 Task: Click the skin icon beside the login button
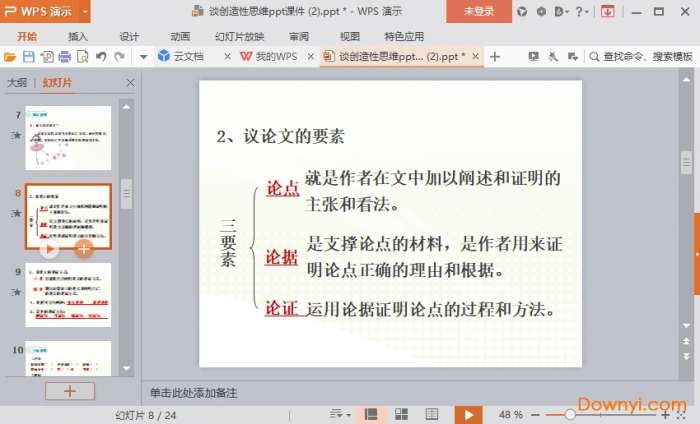(x=522, y=12)
